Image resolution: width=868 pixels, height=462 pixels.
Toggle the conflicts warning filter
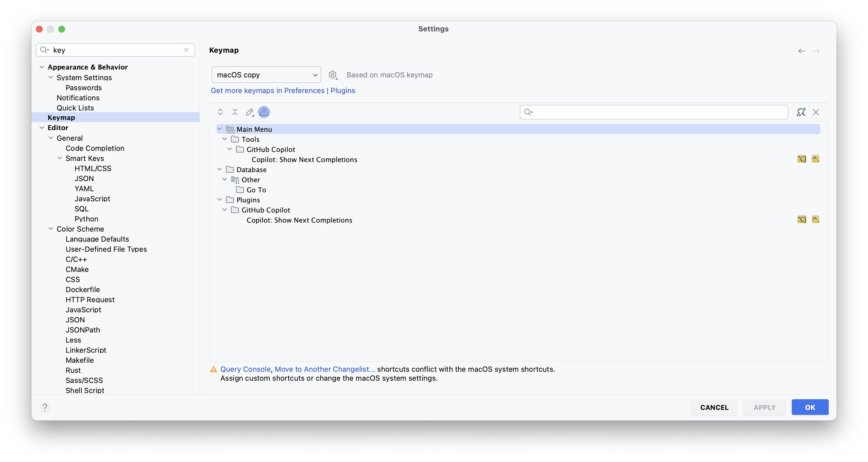264,112
